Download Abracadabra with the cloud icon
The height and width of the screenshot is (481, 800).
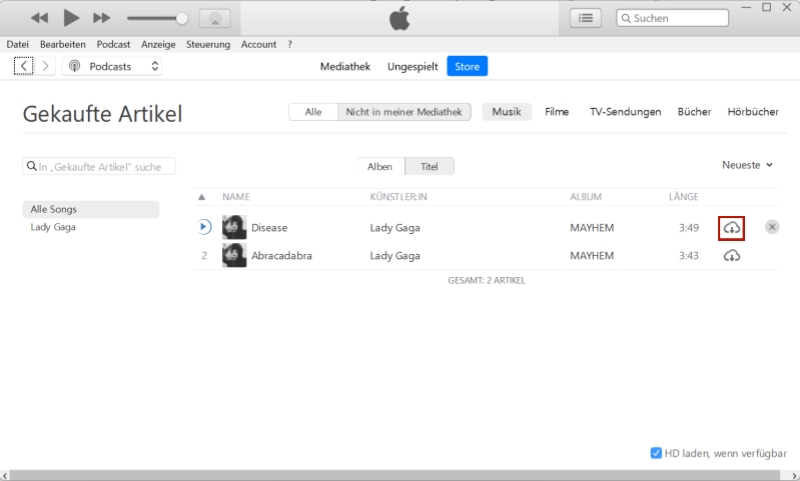click(x=732, y=256)
